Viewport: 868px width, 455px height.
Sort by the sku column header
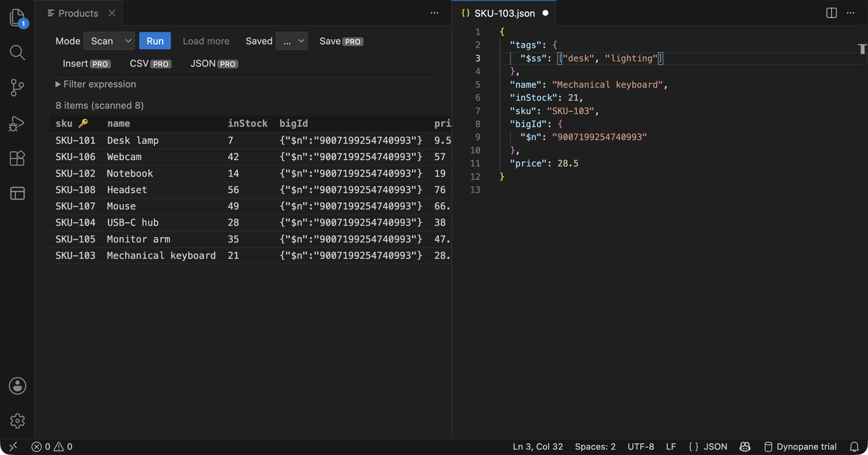[72, 124]
